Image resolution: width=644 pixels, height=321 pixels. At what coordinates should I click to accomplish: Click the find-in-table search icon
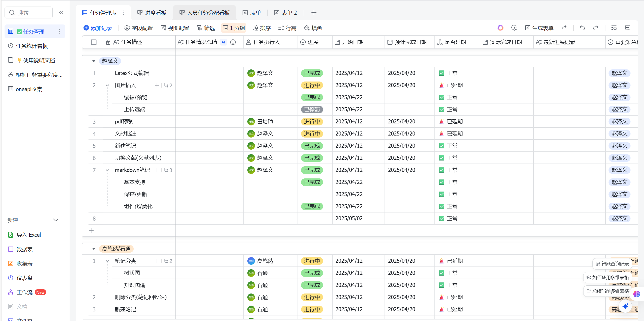614,28
